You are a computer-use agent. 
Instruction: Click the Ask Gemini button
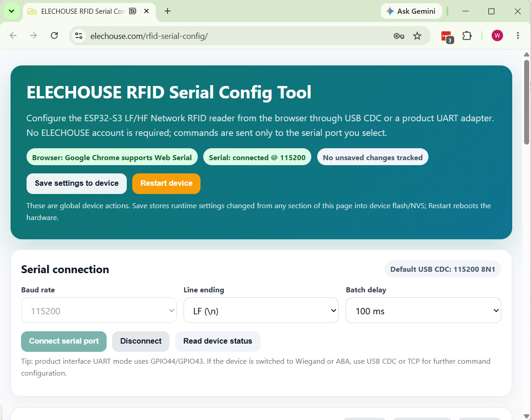411,11
